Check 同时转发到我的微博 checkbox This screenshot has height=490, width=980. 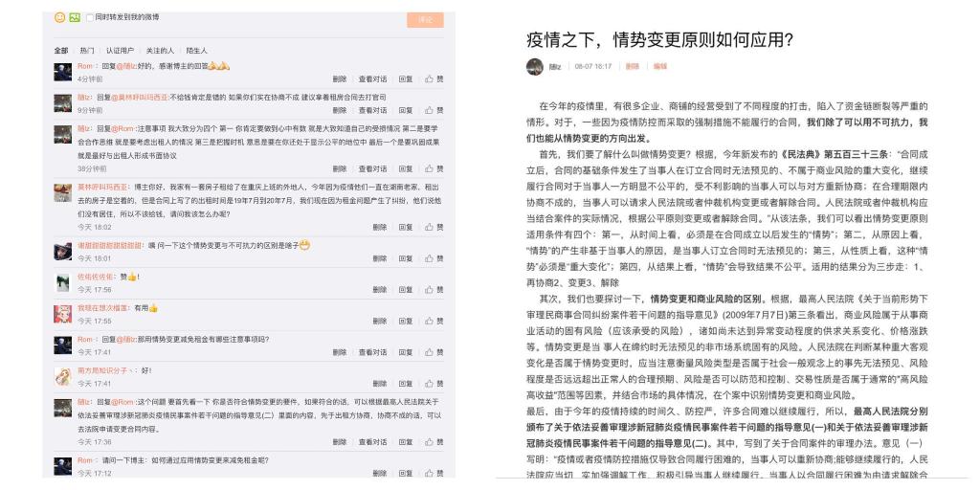[x=89, y=19]
